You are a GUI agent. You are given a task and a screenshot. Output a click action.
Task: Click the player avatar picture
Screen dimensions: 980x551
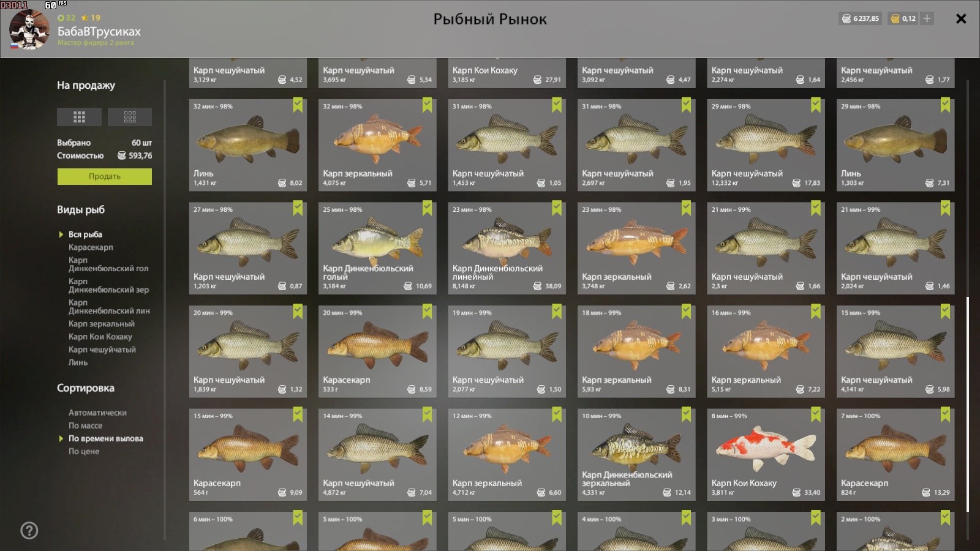29,29
